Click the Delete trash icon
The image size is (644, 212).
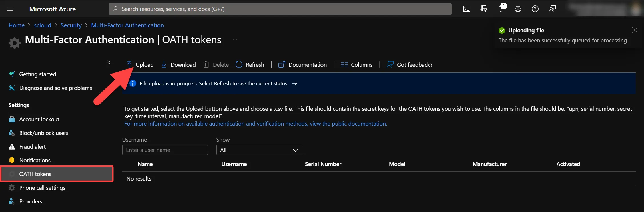206,65
